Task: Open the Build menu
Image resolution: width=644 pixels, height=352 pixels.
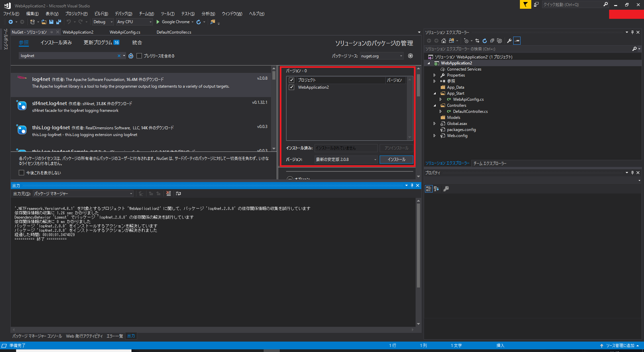Action: [x=101, y=14]
